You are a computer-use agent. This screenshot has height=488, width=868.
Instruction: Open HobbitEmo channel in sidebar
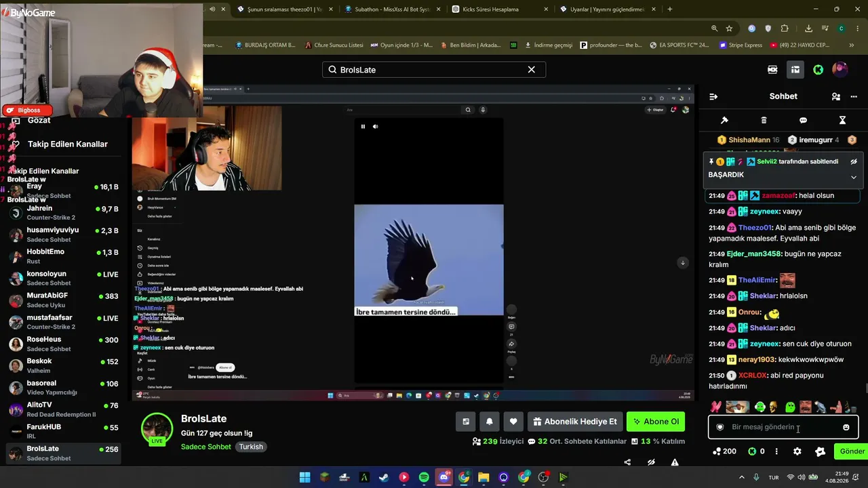click(x=64, y=256)
